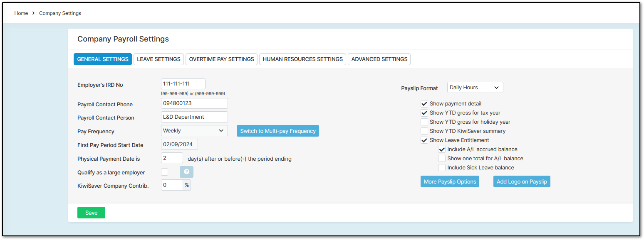Click the Company Payroll Settings heading
The height and width of the screenshot is (240, 644).
pyautogui.click(x=123, y=39)
